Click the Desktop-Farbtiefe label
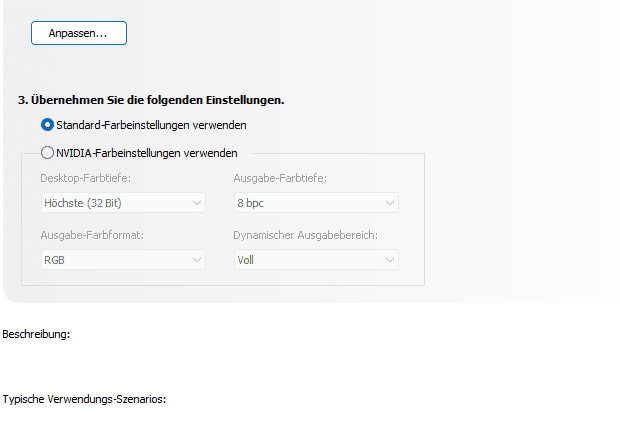Viewport: 620px width, 436px height. pyautogui.click(x=86, y=178)
